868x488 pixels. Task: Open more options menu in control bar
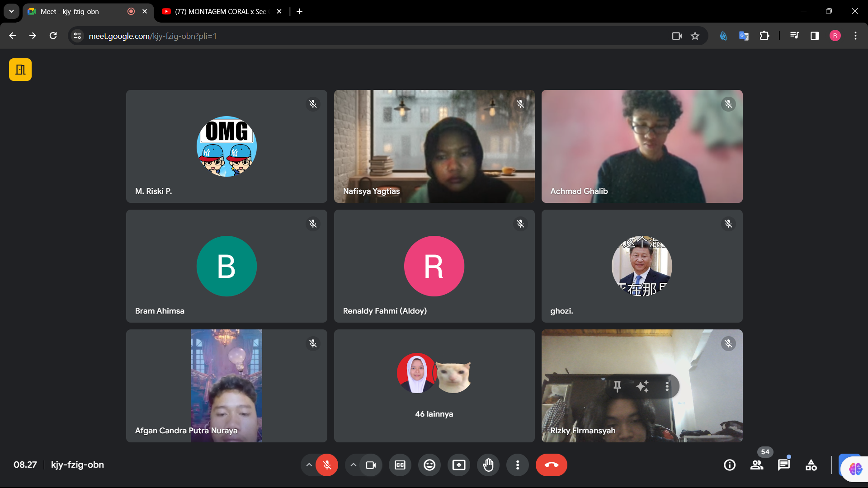[518, 465]
